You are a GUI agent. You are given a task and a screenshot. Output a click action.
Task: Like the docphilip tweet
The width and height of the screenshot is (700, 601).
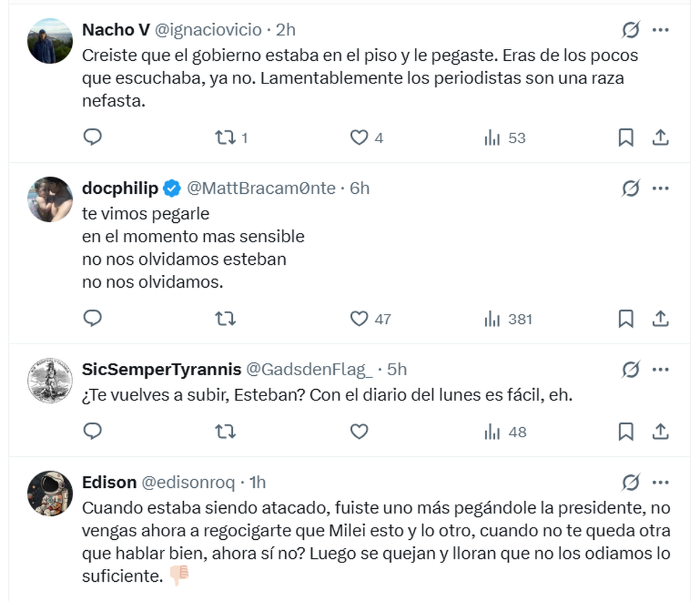pyautogui.click(x=359, y=319)
